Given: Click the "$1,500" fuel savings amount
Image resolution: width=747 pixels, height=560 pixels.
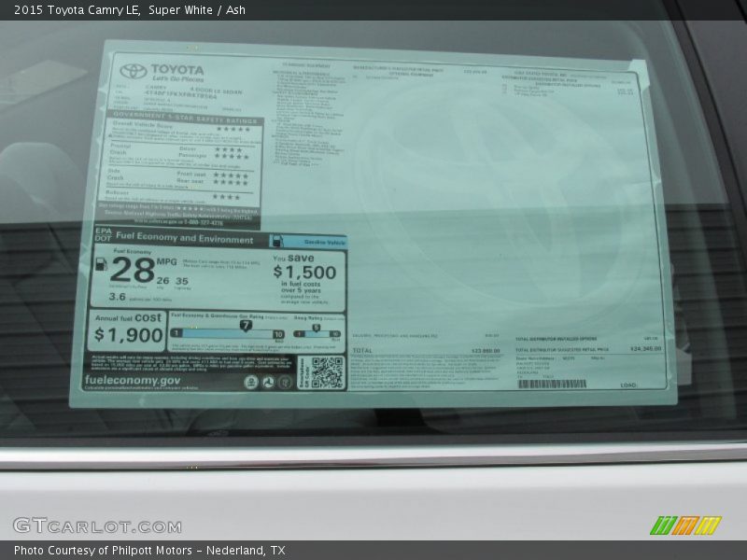Looking at the screenshot, I should [x=304, y=272].
